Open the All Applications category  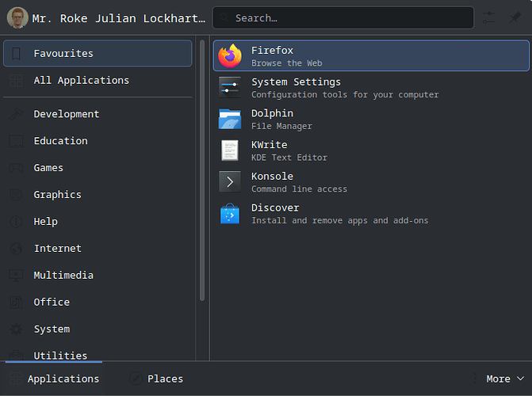coord(98,80)
